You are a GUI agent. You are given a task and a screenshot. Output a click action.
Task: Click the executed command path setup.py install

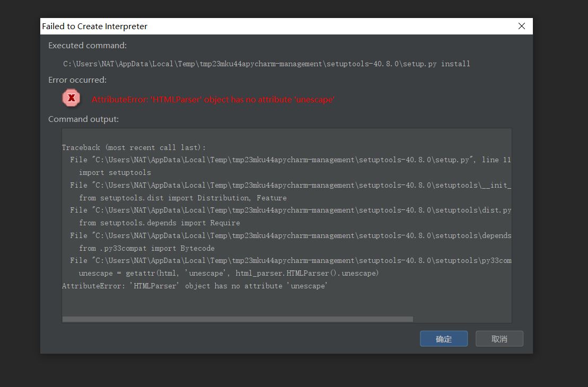266,64
